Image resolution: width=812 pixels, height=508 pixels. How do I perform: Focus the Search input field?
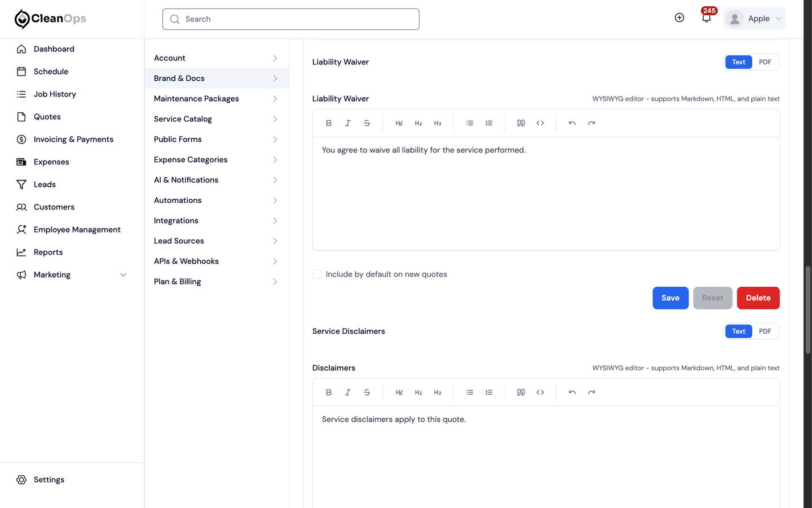tap(291, 19)
